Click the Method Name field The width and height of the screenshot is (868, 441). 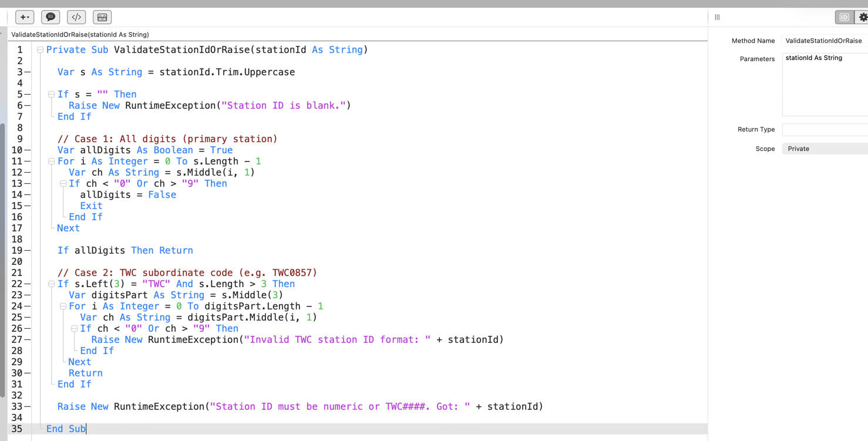click(x=825, y=41)
